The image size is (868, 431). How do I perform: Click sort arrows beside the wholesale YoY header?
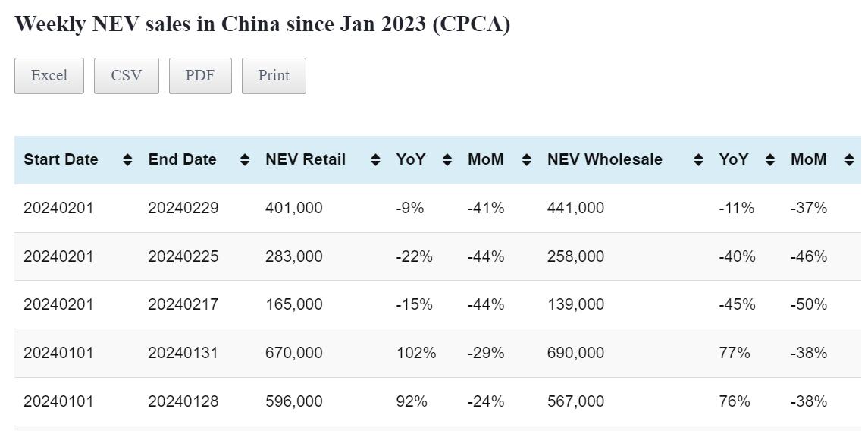[x=770, y=160]
